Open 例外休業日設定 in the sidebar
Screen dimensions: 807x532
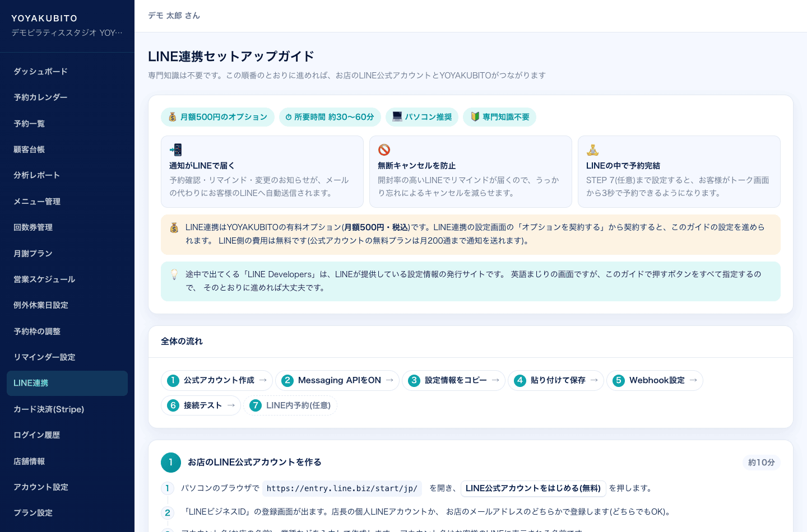point(67,305)
